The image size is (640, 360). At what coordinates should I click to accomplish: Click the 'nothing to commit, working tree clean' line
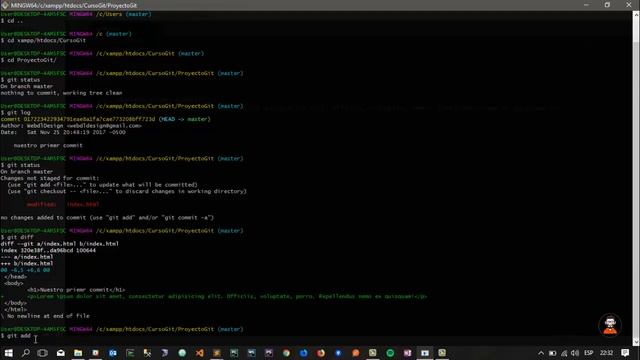coord(61,93)
